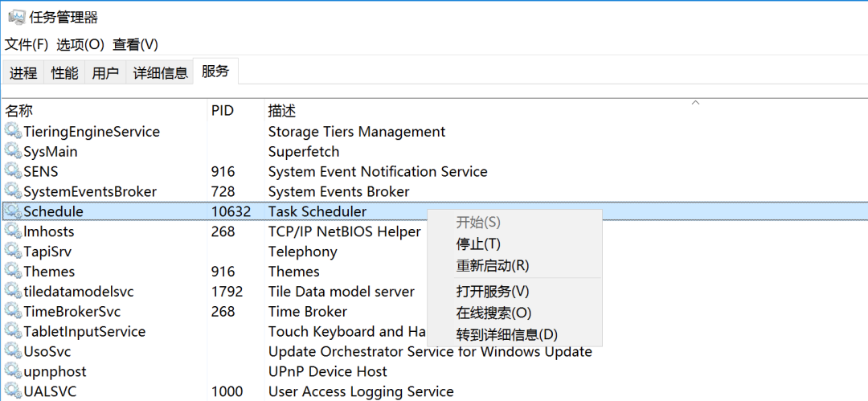868x401 pixels.
Task: Choose 重新启动(R) in the context menu
Action: pyautogui.click(x=493, y=265)
